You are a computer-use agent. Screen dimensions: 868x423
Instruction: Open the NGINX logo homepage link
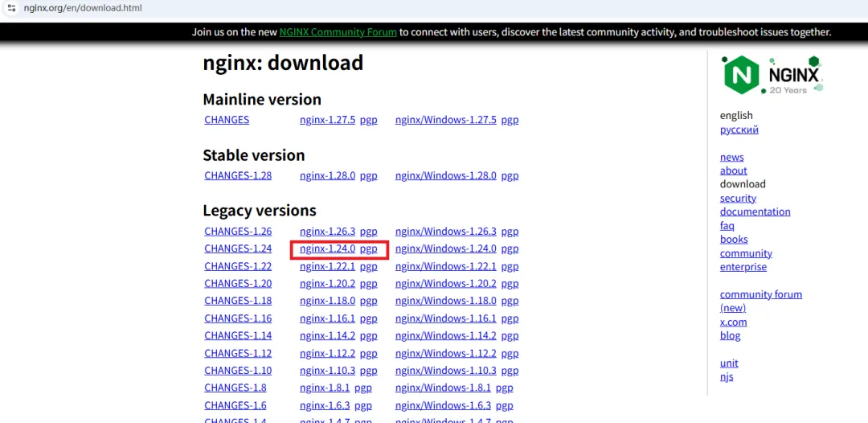(773, 76)
